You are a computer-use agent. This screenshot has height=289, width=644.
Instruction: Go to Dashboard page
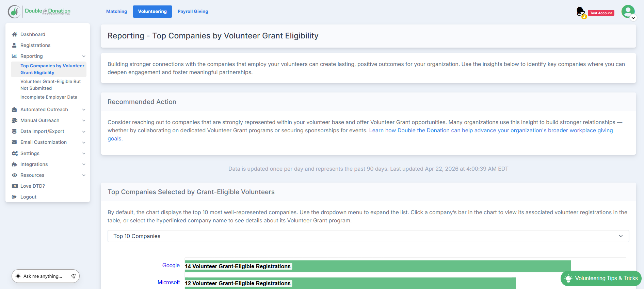tap(33, 34)
